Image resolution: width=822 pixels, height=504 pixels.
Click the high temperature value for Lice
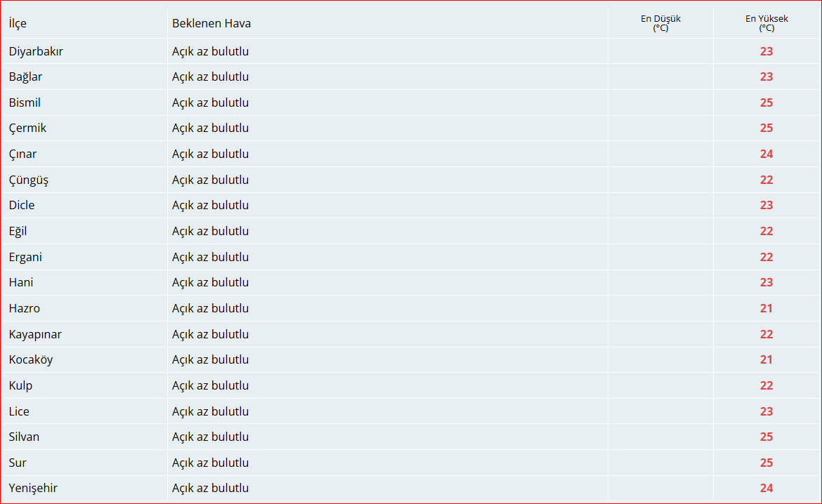point(766,411)
